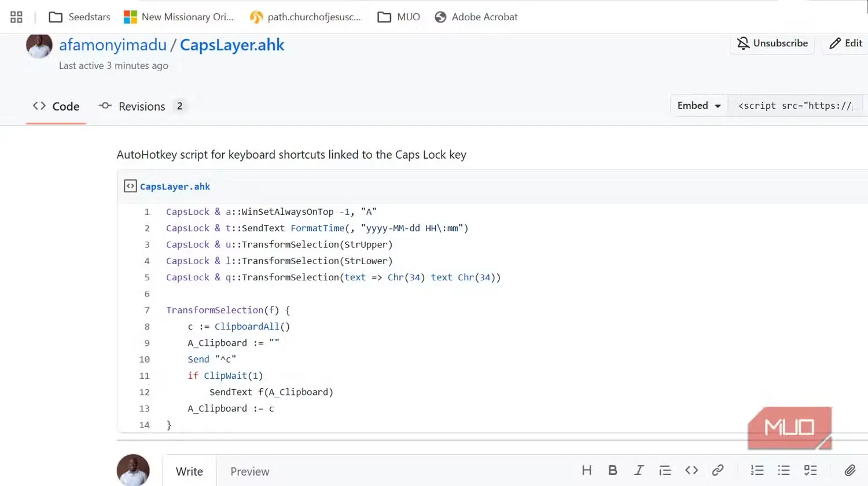Screen dimensions: 868x486
Task: Switch to the Preview comment tab
Action: point(250,472)
